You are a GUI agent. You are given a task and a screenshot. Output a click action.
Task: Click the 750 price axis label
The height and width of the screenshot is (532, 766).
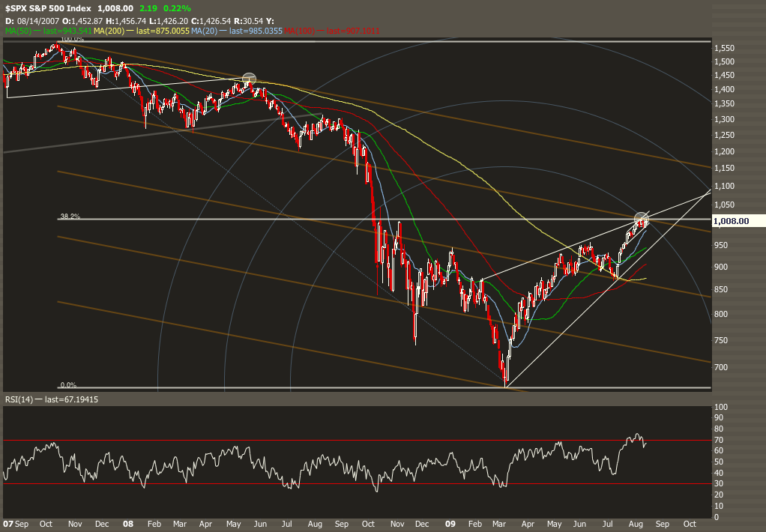click(720, 340)
